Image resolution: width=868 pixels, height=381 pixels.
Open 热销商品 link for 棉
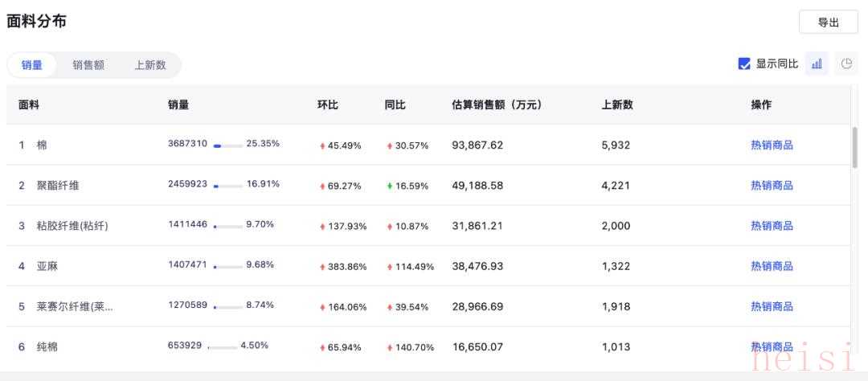772,145
